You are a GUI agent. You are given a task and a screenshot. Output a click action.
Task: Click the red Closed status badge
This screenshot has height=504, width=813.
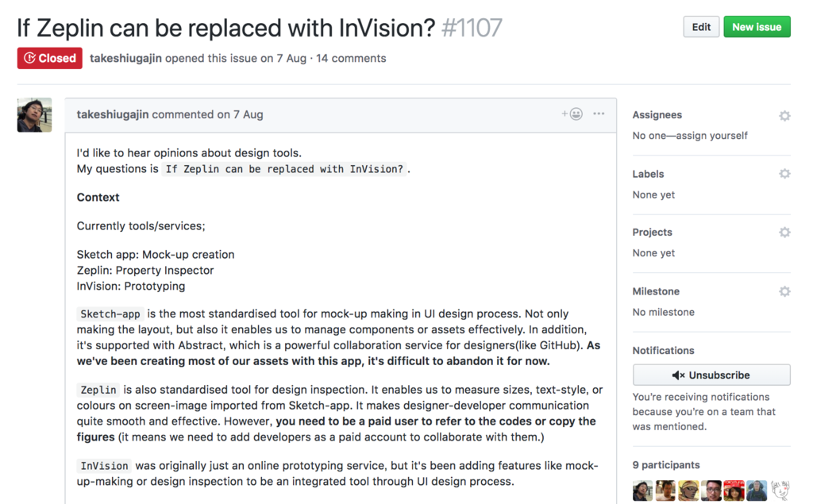[x=50, y=58]
